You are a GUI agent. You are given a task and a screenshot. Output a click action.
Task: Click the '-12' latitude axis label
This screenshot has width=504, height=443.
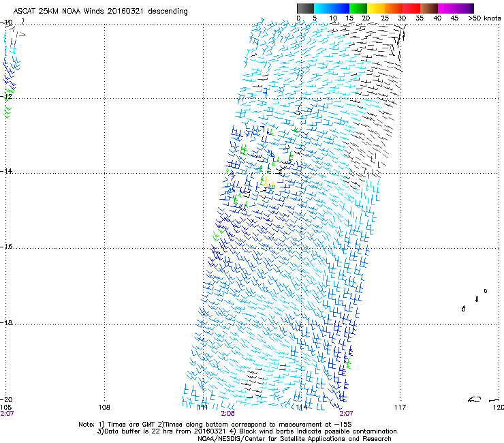point(6,96)
